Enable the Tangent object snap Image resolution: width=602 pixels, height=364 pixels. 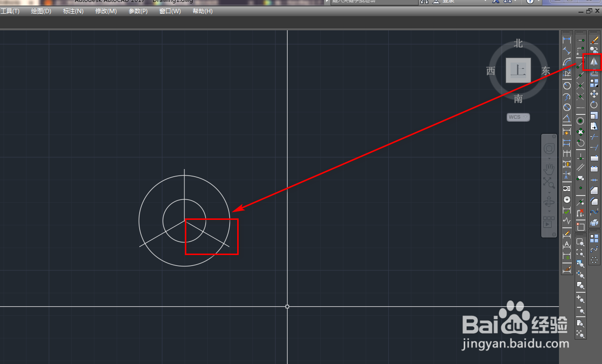pos(580,143)
